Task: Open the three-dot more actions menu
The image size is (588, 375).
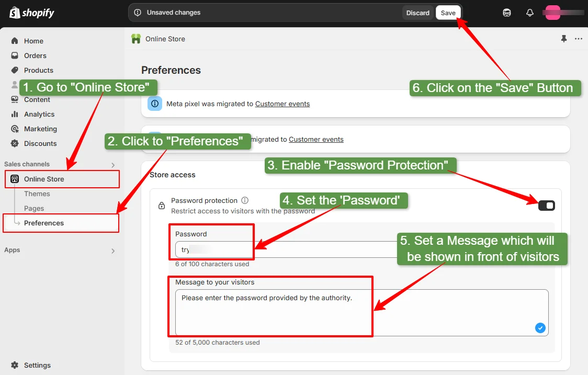Action: 578,39
